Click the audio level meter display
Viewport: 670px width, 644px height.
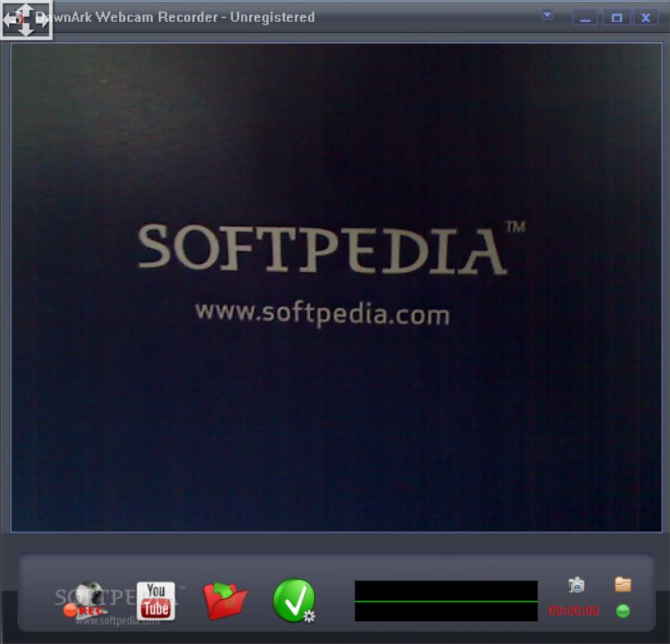[446, 600]
